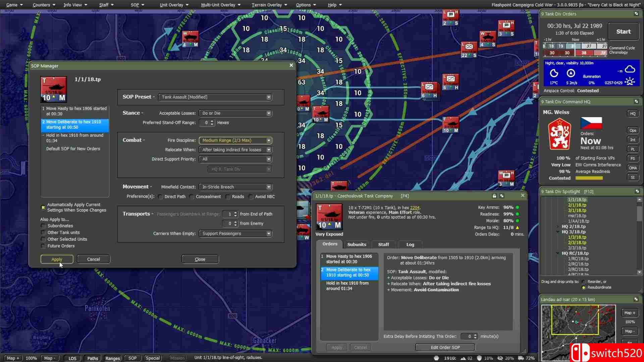
Task: Open the Minefield Contact dropdown
Action: (268, 187)
